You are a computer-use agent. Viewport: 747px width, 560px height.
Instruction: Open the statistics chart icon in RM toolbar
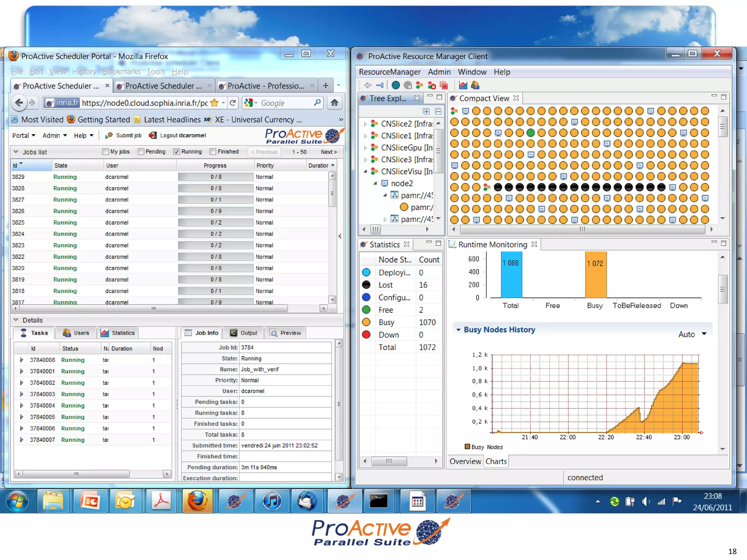click(463, 85)
